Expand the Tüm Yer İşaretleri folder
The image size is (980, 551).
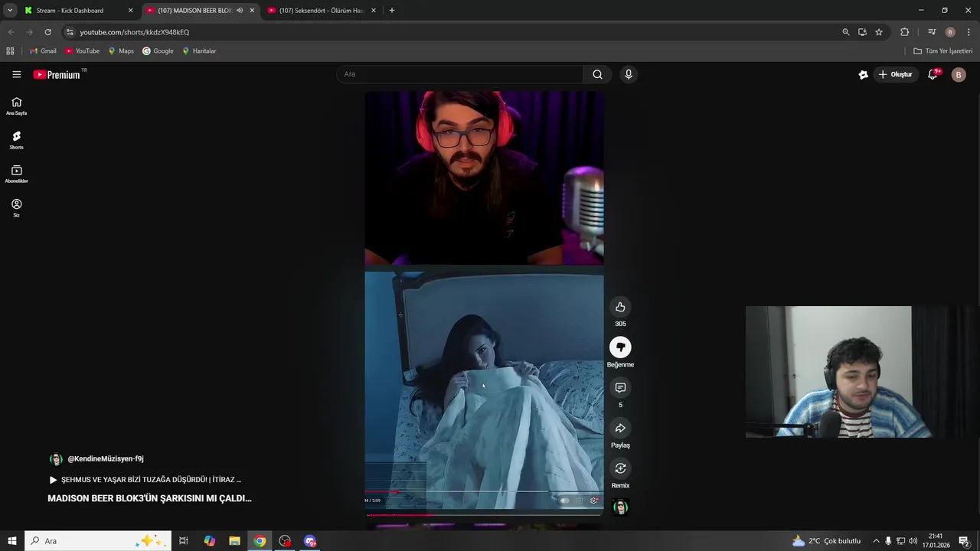point(943,51)
